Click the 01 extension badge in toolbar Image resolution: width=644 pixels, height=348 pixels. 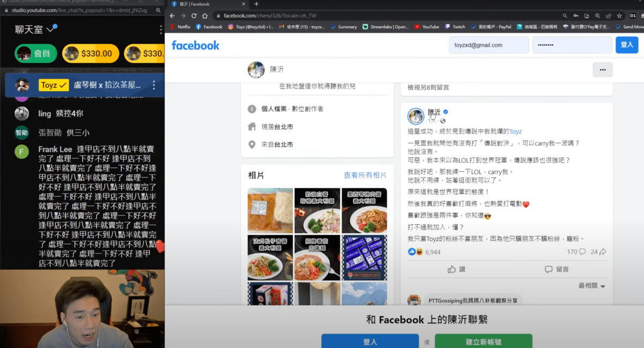coord(633,16)
